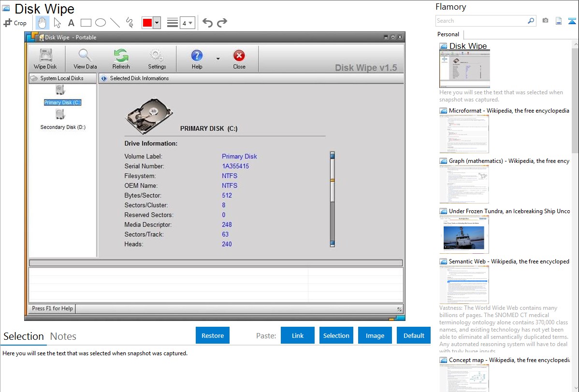Select the text annotation tool
This screenshot has height=392, width=579.
pyautogui.click(x=71, y=23)
